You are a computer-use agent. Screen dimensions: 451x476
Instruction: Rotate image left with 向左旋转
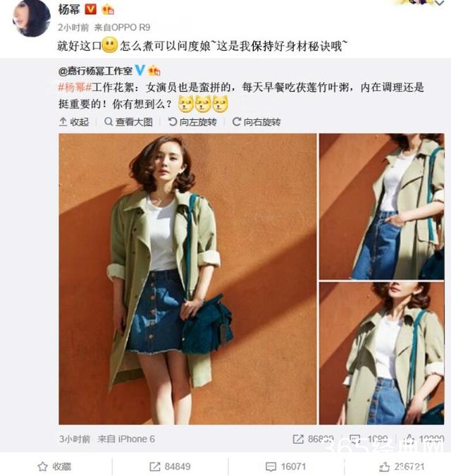coord(192,122)
